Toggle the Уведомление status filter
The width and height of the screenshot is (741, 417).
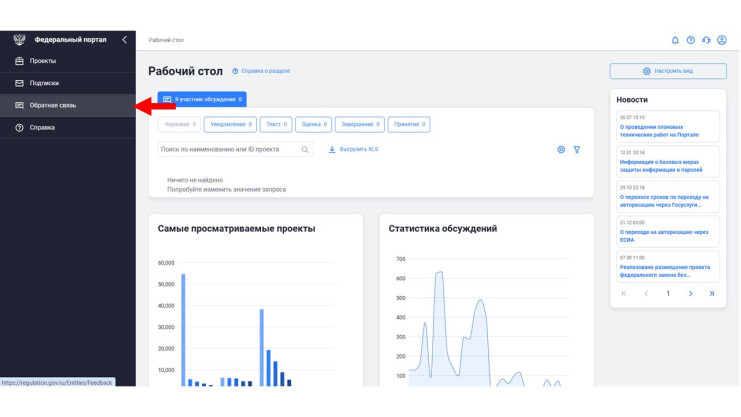[230, 124]
